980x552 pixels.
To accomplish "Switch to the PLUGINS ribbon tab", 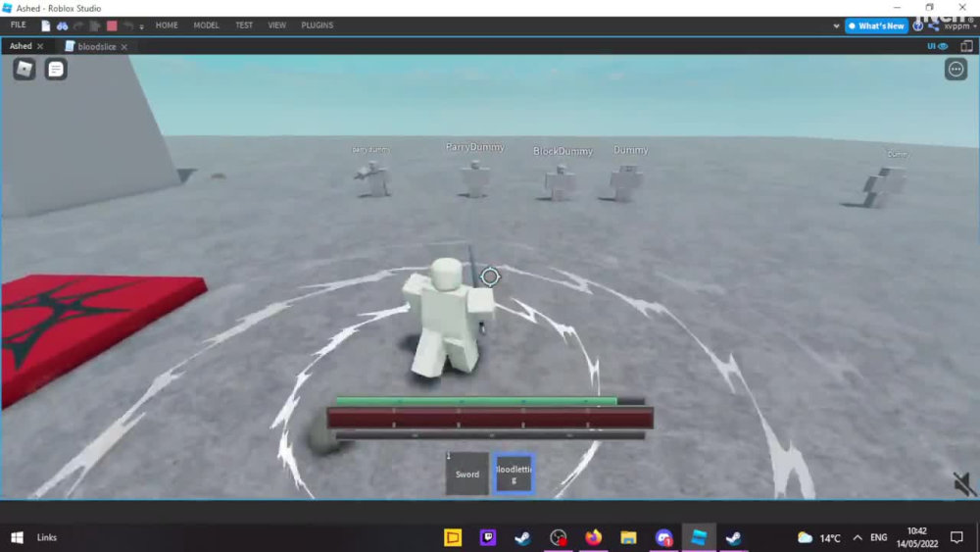I will click(317, 25).
